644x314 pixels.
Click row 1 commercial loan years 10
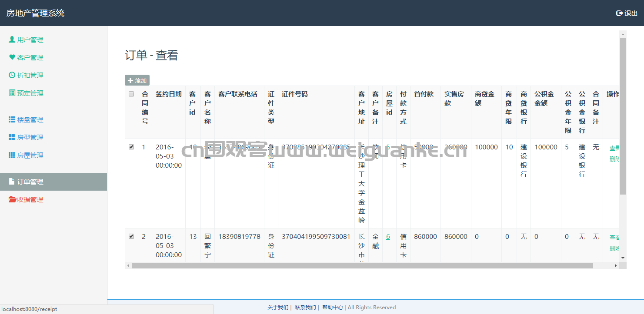pyautogui.click(x=509, y=147)
